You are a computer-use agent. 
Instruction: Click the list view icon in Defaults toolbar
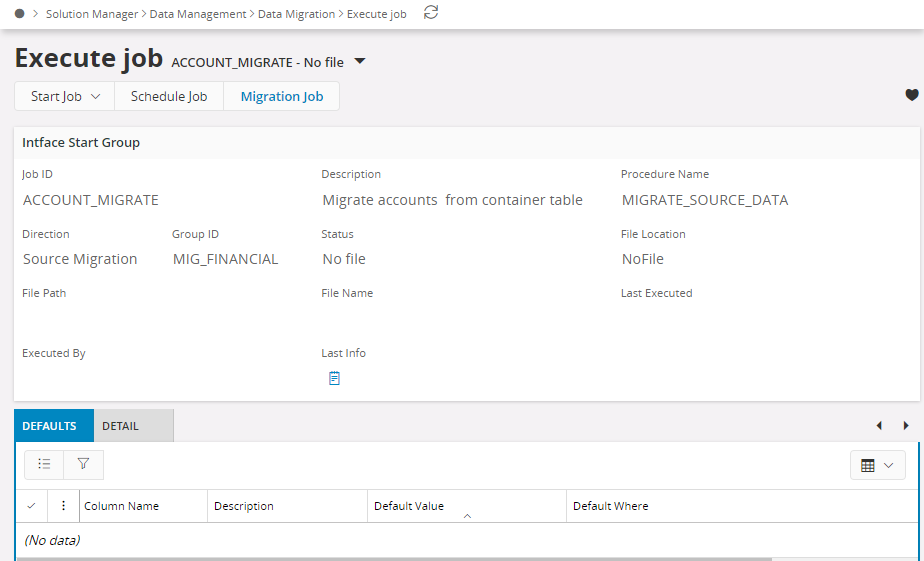(44, 464)
